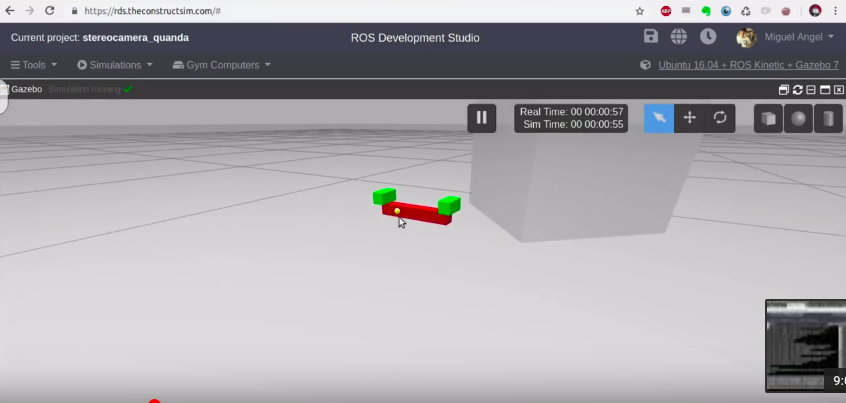Click the Miguel Angel avatar picture
The width and height of the screenshot is (846, 403).
coord(746,37)
